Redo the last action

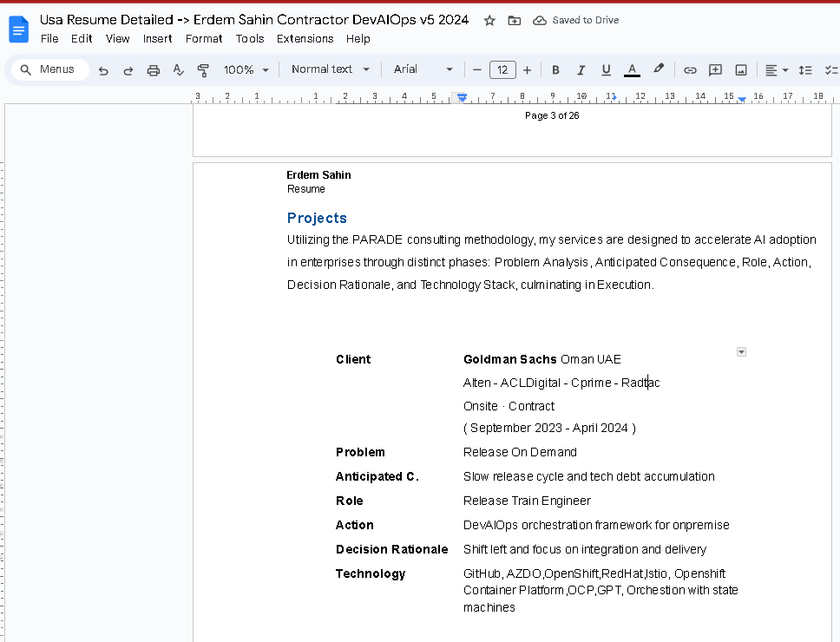pos(128,70)
